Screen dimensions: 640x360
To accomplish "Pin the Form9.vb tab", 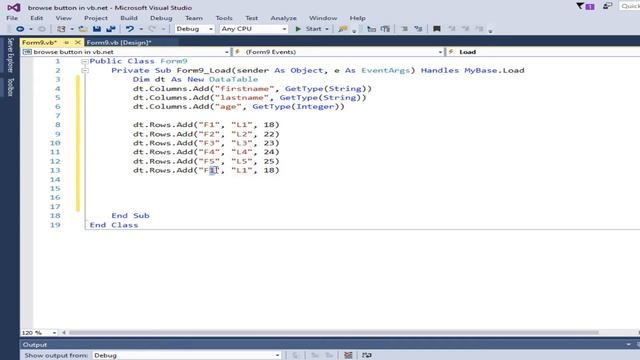I will click(x=66, y=42).
